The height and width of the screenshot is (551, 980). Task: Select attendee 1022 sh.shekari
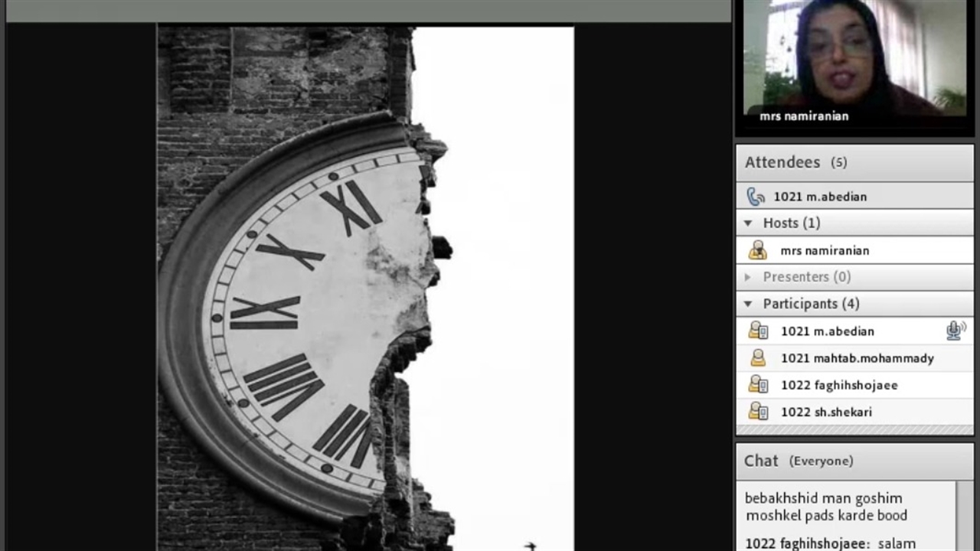(826, 412)
